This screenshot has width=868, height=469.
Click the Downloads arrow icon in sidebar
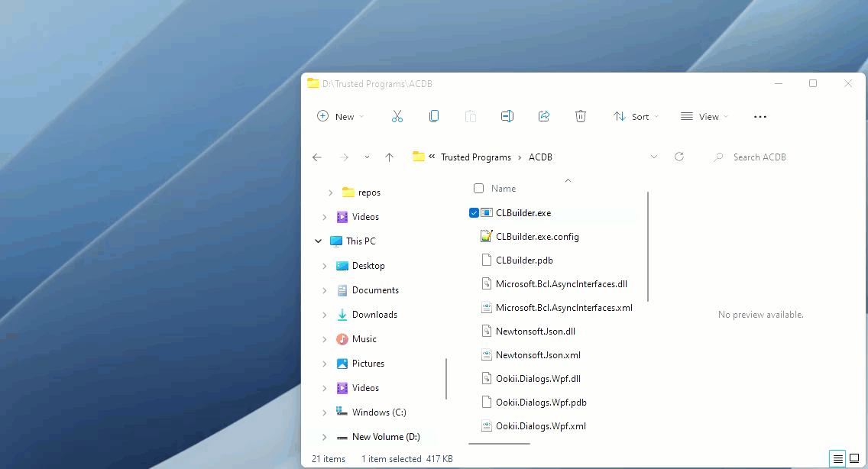(342, 315)
